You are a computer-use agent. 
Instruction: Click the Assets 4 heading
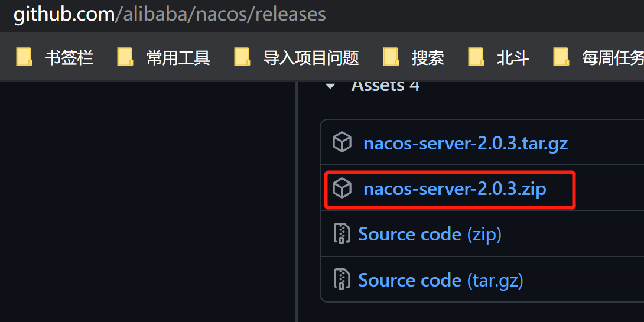pyautogui.click(x=385, y=86)
